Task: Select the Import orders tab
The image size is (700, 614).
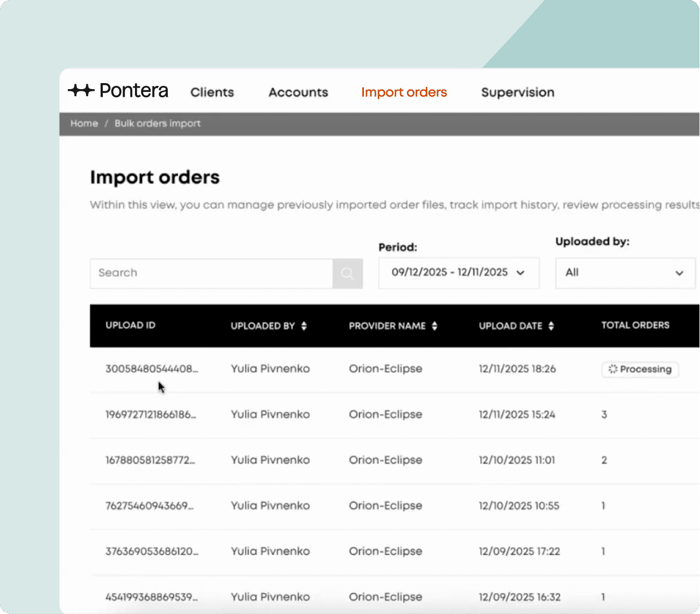Action: pos(404,92)
